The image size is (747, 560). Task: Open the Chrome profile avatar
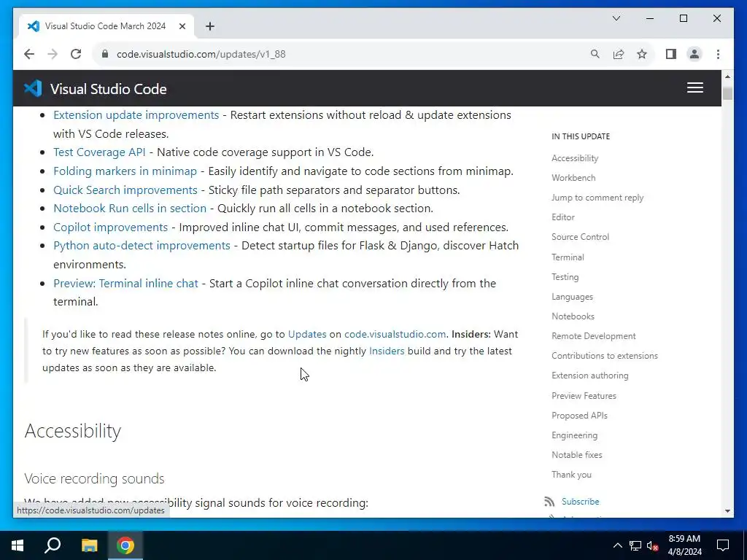tap(694, 54)
